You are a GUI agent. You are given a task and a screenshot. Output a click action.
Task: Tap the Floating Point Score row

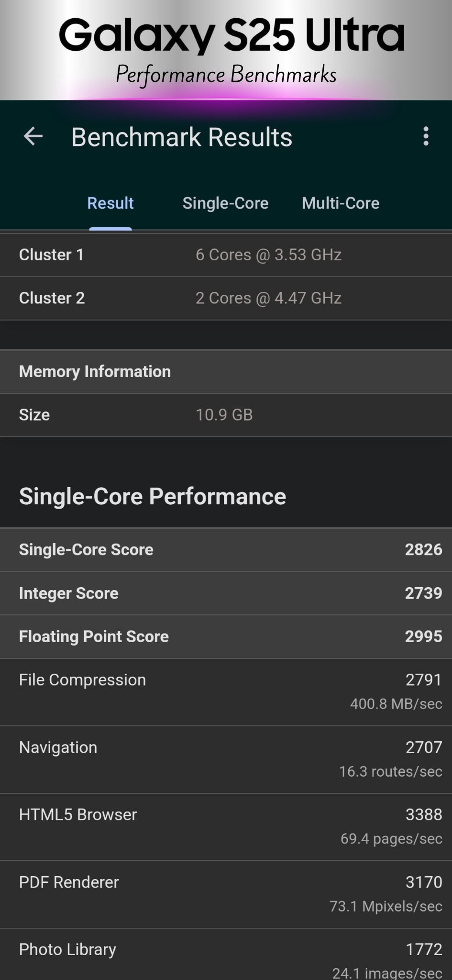coord(226,637)
